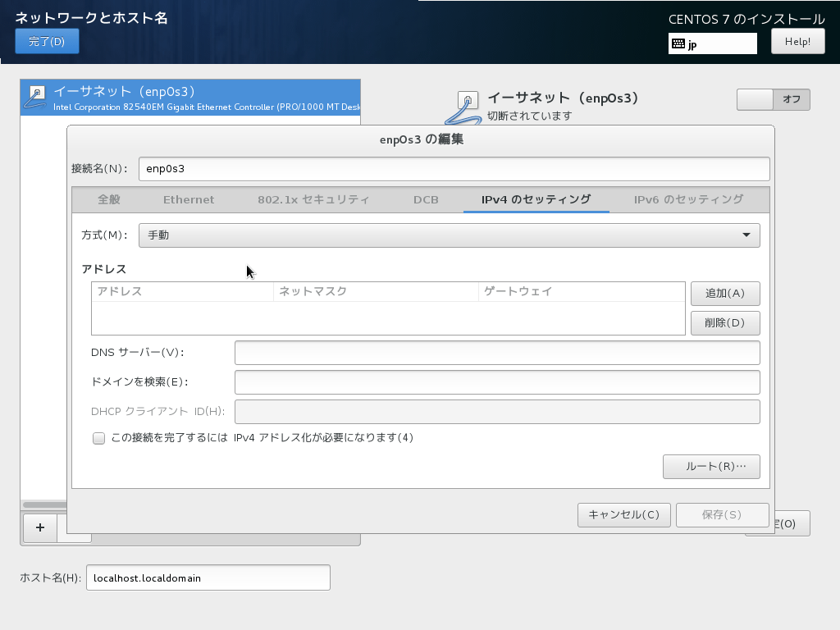Open the Help! panel
The image size is (840, 630).
[797, 40]
